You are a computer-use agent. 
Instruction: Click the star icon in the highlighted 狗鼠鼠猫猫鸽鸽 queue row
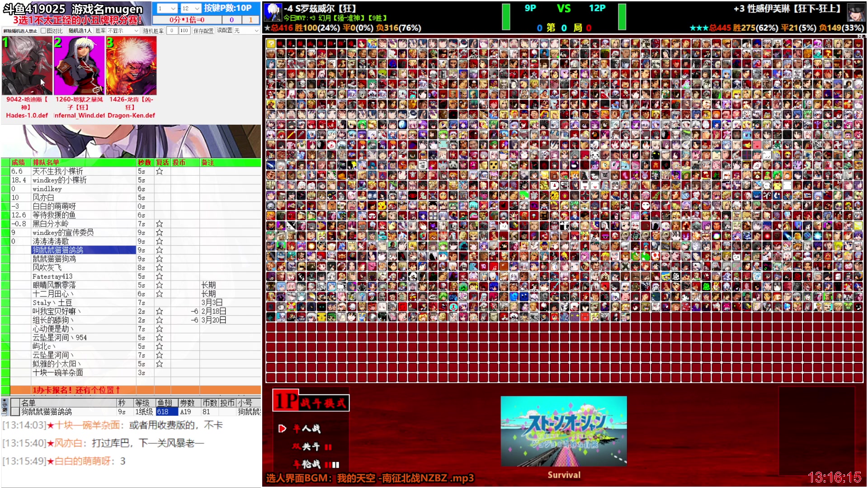pyautogui.click(x=159, y=250)
